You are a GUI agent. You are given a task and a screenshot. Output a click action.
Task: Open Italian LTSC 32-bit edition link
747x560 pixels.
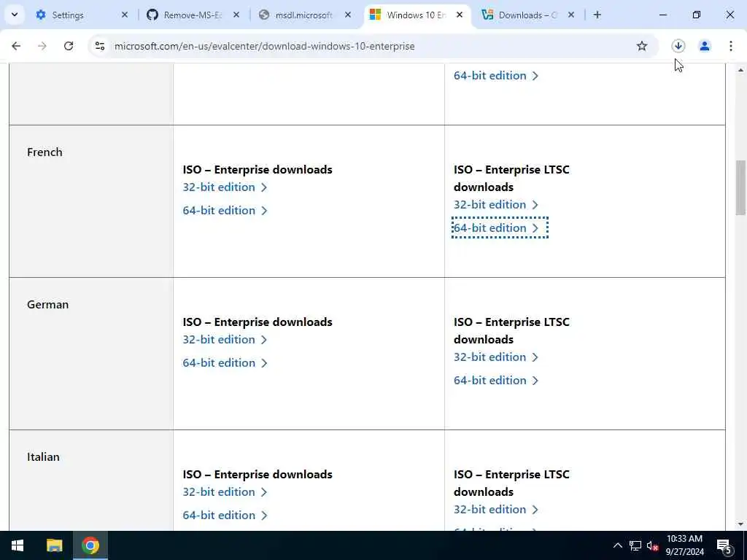[x=496, y=510]
